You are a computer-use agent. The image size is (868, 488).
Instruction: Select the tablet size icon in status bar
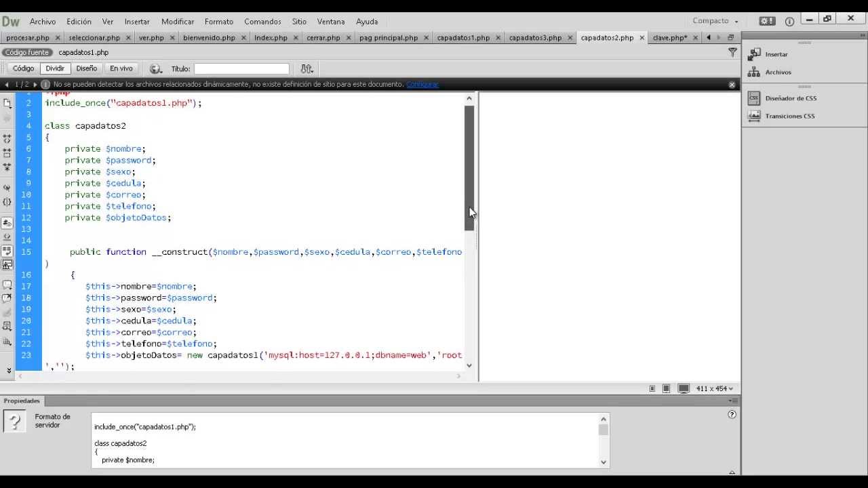click(x=667, y=389)
